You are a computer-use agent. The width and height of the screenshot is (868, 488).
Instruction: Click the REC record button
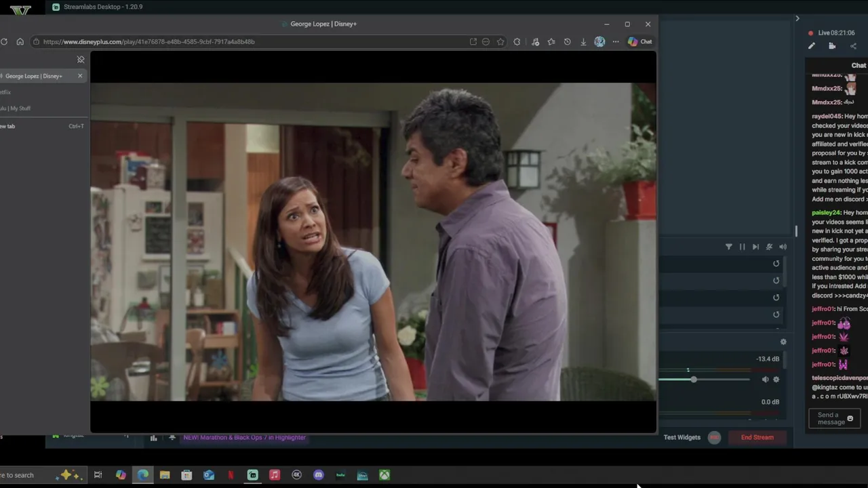pyautogui.click(x=714, y=437)
